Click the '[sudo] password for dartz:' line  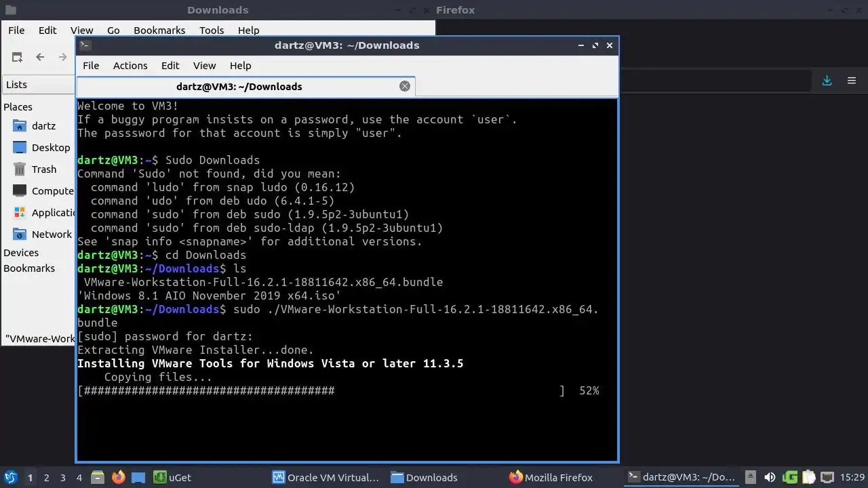[165, 337]
